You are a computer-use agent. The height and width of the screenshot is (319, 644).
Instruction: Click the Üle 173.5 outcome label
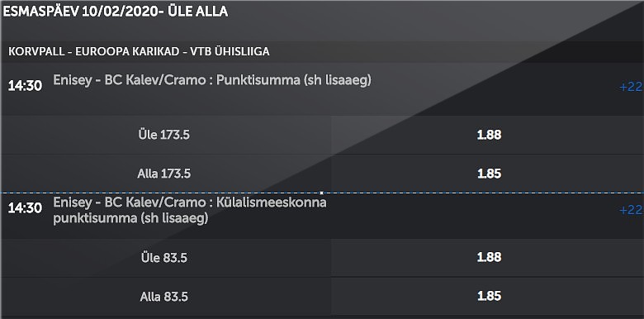point(163,135)
